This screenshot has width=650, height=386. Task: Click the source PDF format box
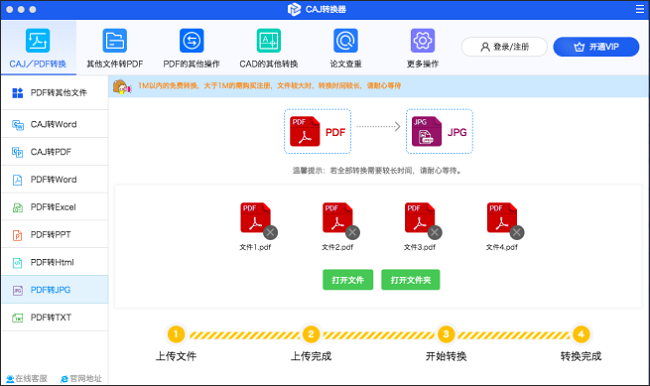318,131
